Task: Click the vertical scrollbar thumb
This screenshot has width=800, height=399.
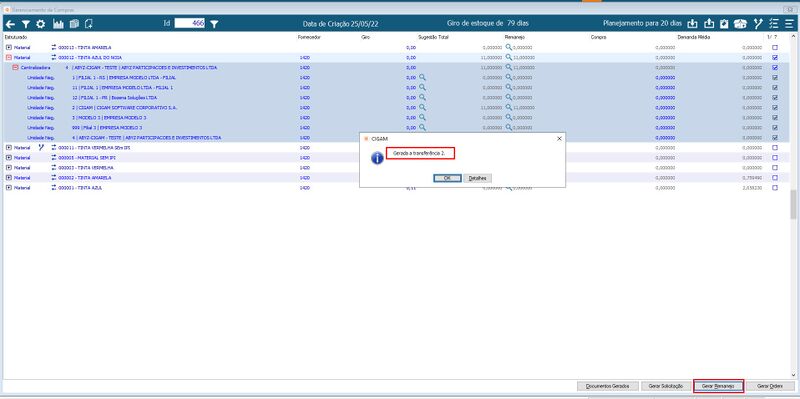Action: click(793, 205)
